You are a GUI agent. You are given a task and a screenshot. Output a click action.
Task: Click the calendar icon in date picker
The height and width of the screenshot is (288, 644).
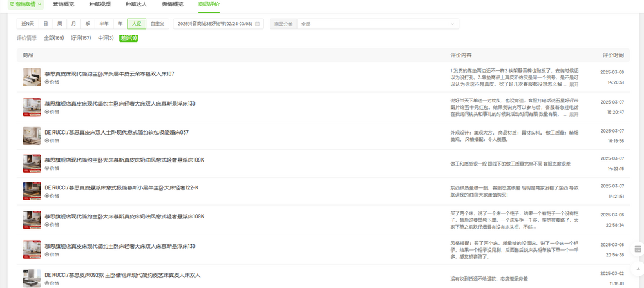coord(257,24)
